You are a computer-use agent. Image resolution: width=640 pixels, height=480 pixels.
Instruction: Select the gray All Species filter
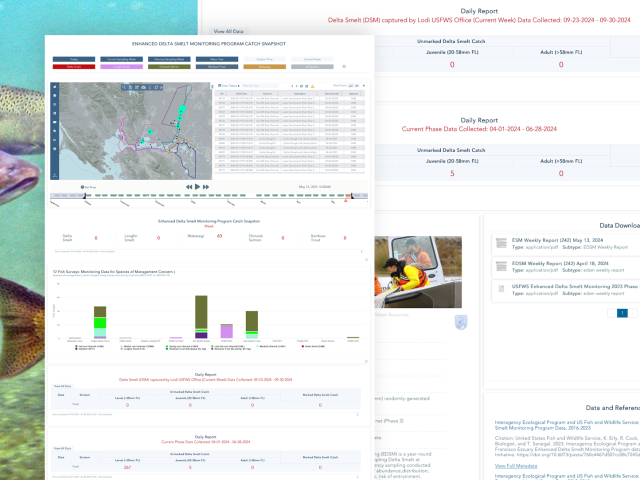click(312, 67)
